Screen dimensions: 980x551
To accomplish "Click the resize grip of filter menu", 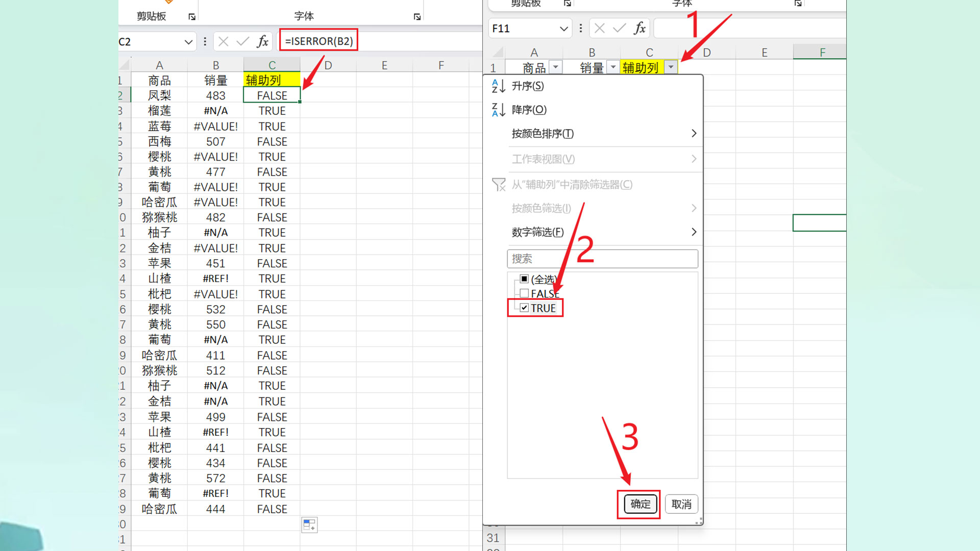I will coord(699,521).
